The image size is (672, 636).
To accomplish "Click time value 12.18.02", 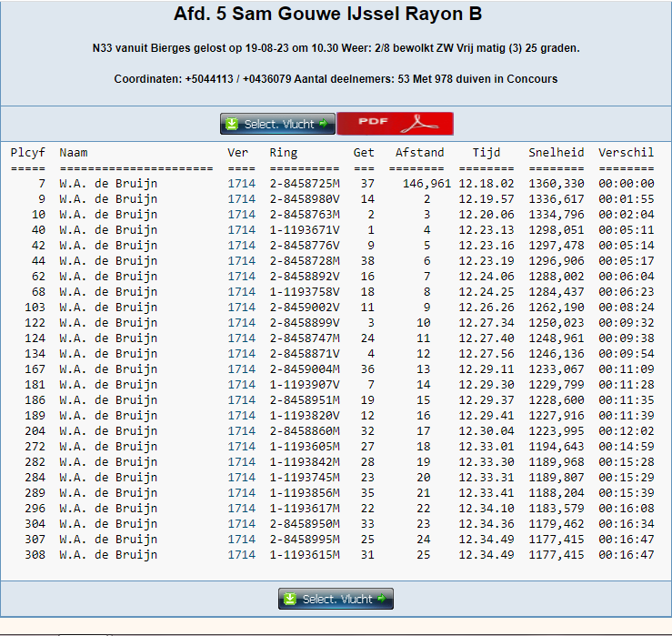I will click(486, 184).
